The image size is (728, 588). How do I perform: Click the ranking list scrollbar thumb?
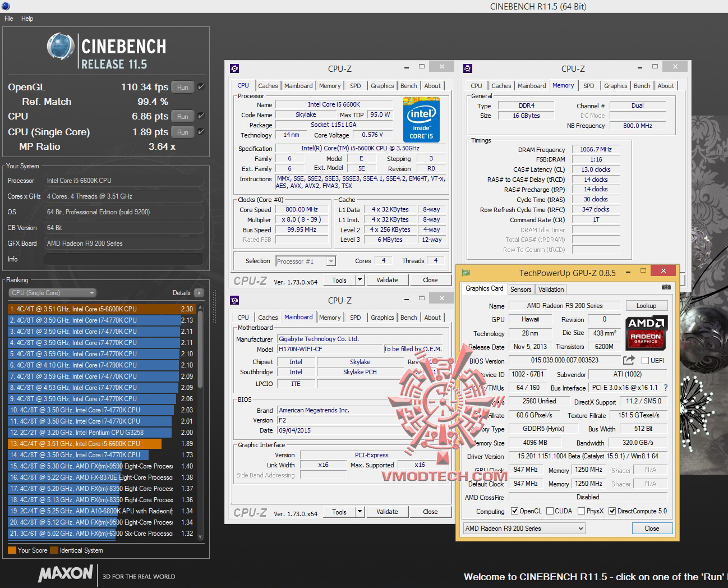[200, 351]
